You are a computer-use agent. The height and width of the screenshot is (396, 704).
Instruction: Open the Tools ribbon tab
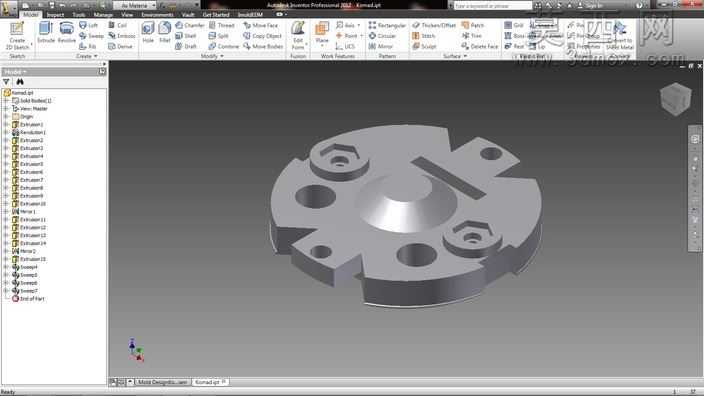coord(79,14)
